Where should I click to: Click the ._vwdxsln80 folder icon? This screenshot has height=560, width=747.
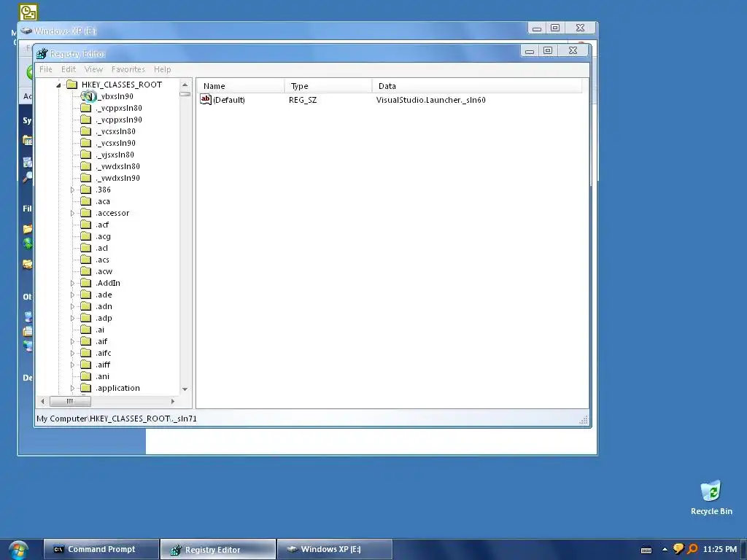point(86,166)
